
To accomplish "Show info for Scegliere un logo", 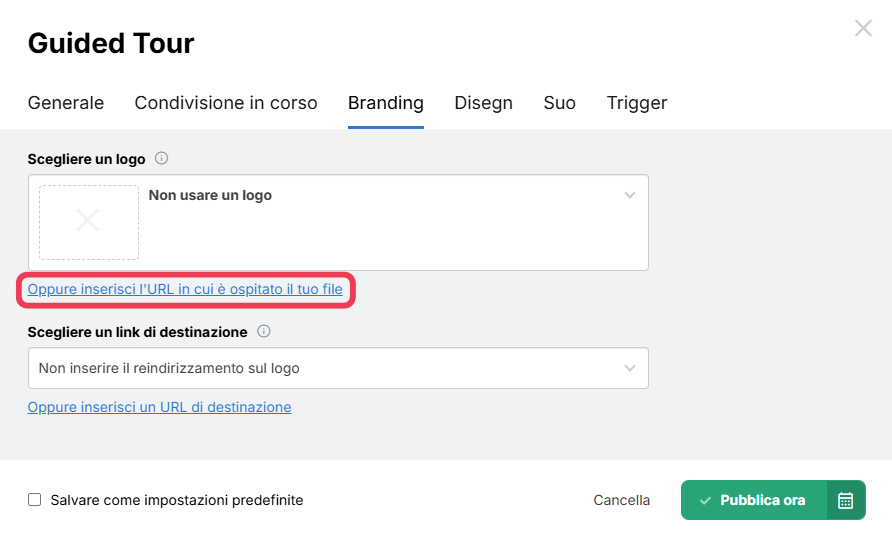I will click(162, 158).
